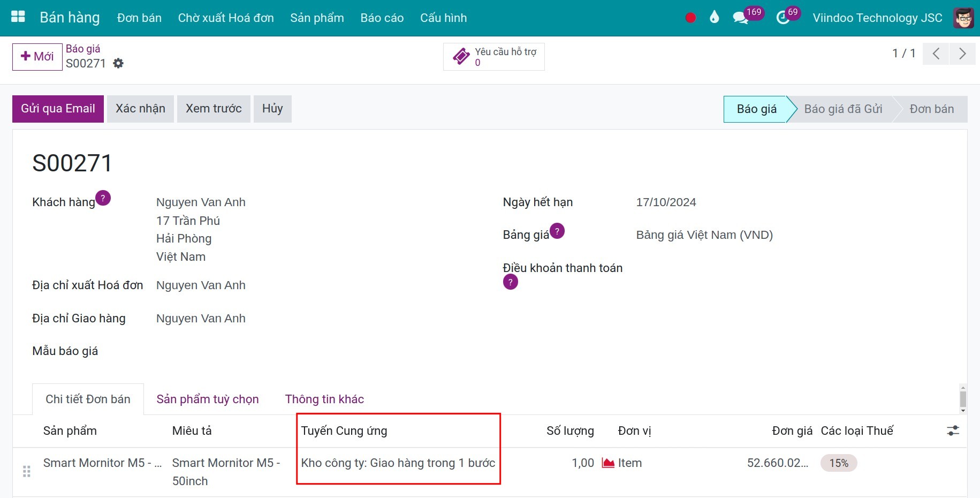Open the Báo cáo menu
The height and width of the screenshot is (498, 980).
(382, 17)
